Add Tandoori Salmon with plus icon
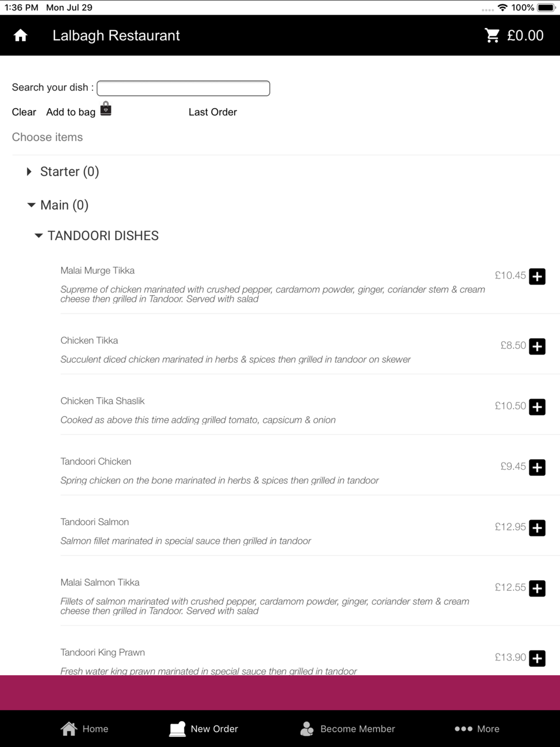560x747 pixels. pyautogui.click(x=537, y=528)
